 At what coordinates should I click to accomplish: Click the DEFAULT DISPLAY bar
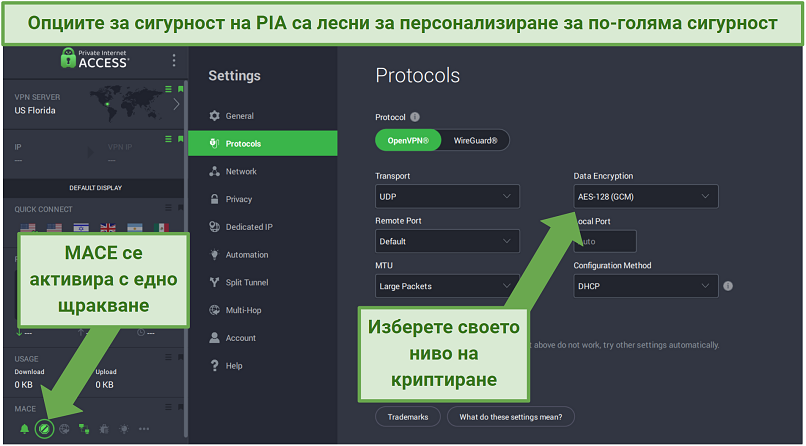94,188
